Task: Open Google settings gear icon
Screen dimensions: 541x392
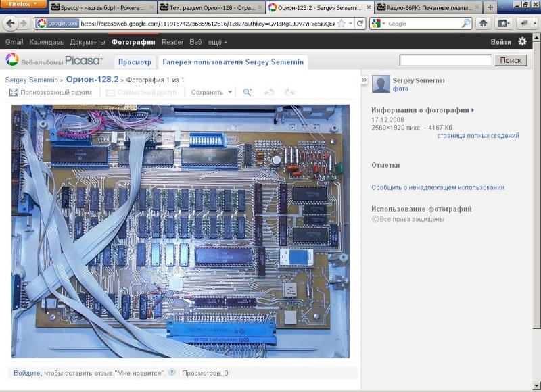Action: click(522, 41)
